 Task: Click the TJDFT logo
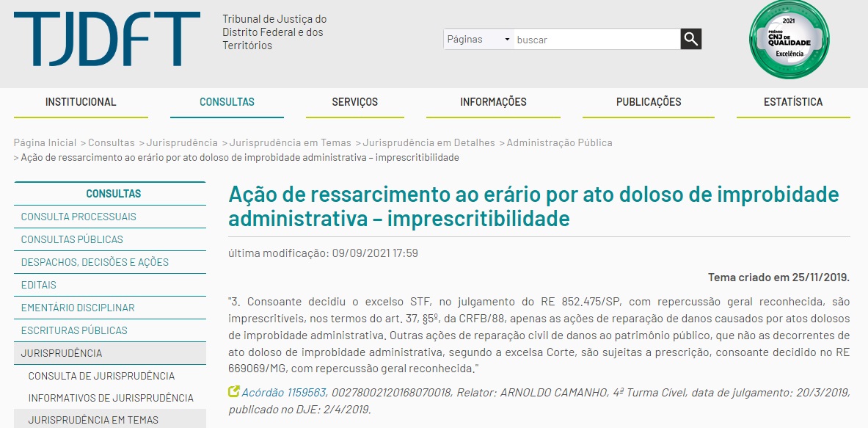click(107, 39)
